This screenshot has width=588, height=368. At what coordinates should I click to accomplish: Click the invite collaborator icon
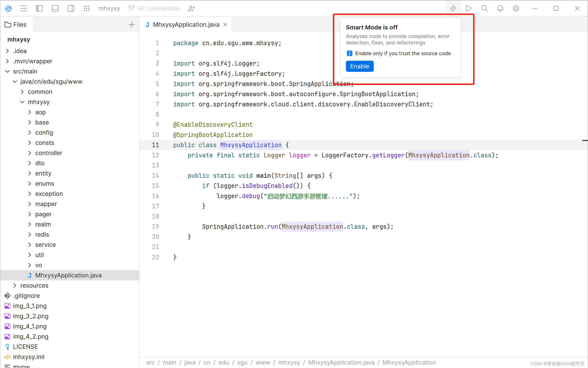pos(192,8)
